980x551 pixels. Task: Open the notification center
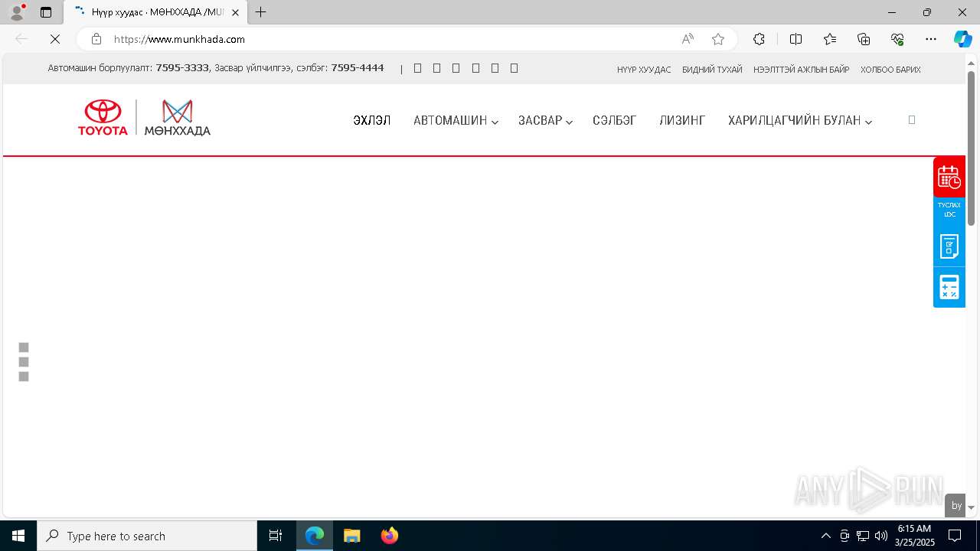tap(955, 536)
